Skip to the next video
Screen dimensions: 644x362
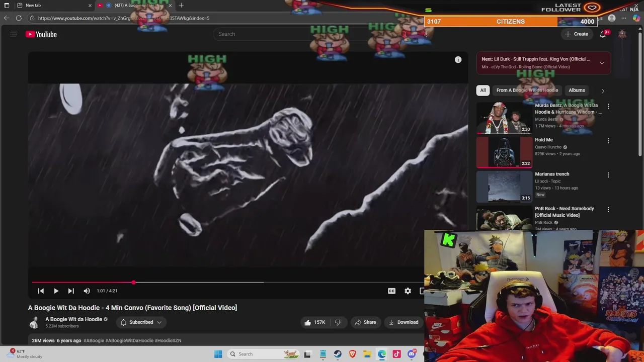pyautogui.click(x=71, y=291)
